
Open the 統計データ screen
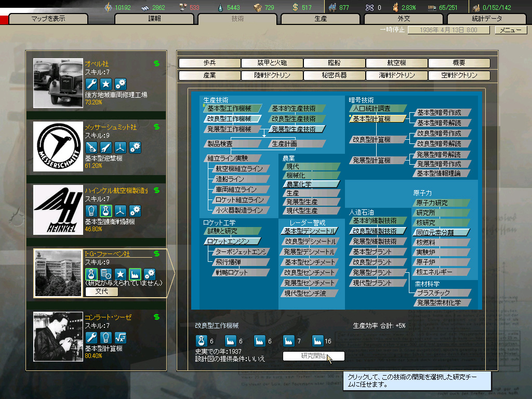pyautogui.click(x=487, y=19)
